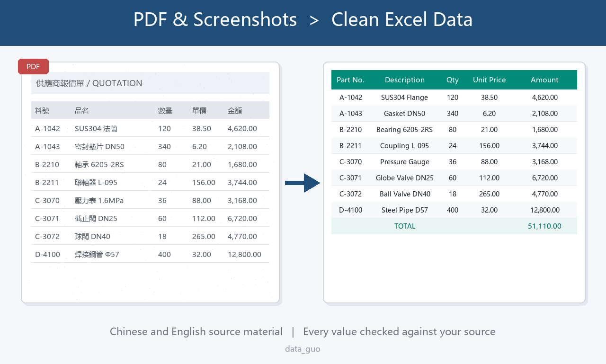Select the '金額' column header

pyautogui.click(x=235, y=110)
